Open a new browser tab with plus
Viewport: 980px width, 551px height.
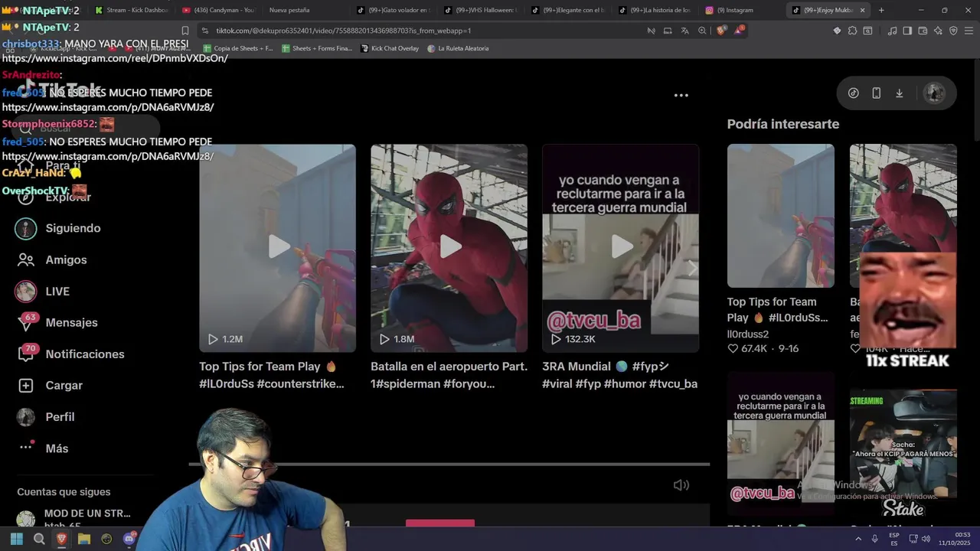[x=881, y=10]
